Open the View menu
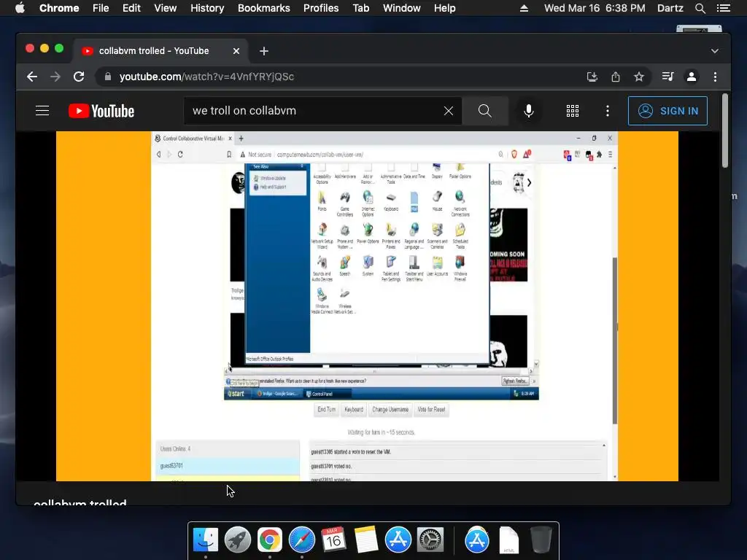This screenshot has width=747, height=560. (x=166, y=8)
